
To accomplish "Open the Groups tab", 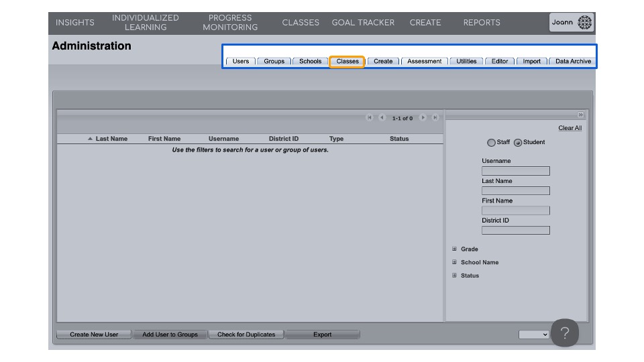I will coord(274,61).
